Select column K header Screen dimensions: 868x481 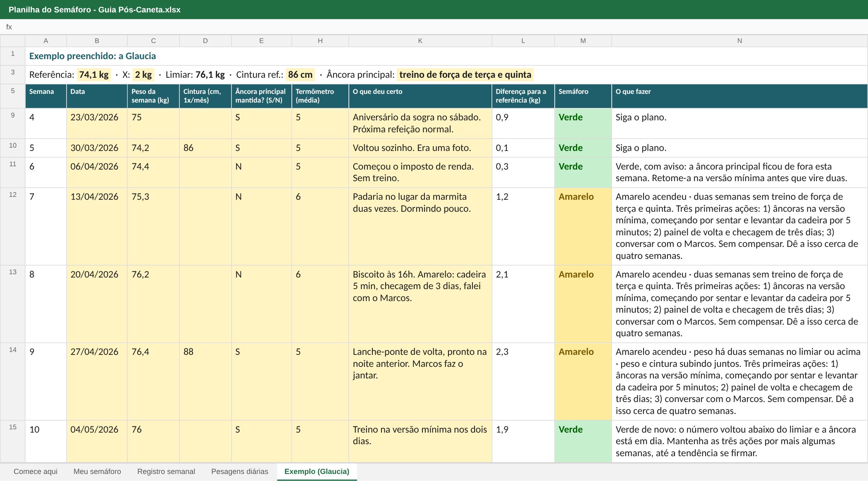tap(420, 41)
